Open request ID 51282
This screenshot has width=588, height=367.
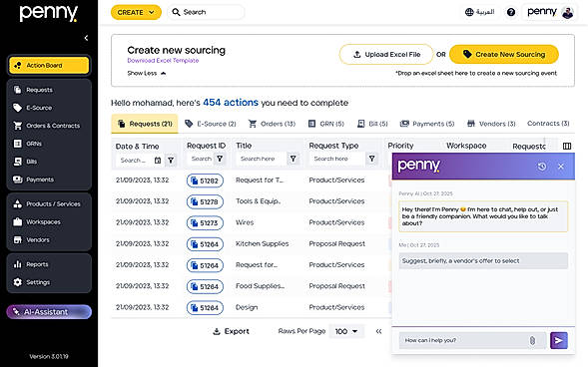pos(205,181)
